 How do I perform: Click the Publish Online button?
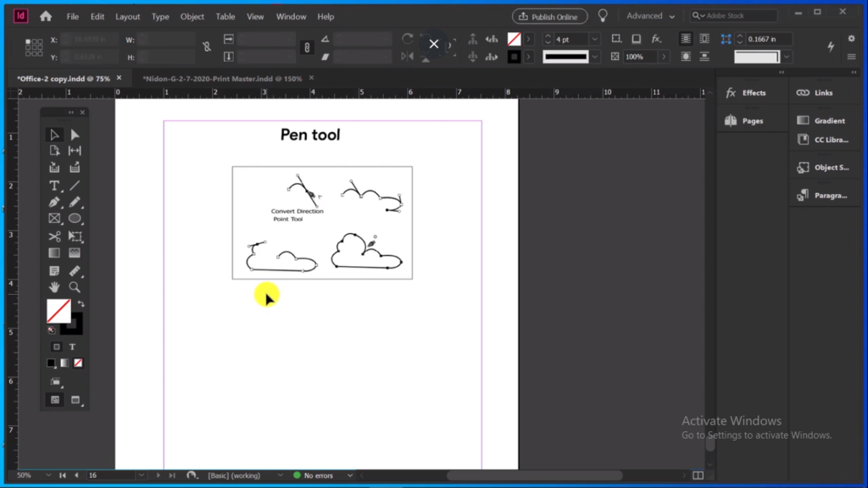[x=549, y=17]
